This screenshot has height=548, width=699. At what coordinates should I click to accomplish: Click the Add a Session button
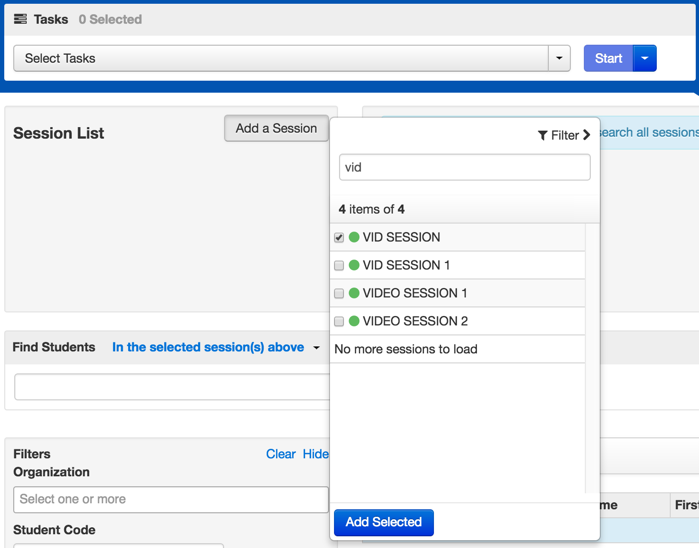276,128
